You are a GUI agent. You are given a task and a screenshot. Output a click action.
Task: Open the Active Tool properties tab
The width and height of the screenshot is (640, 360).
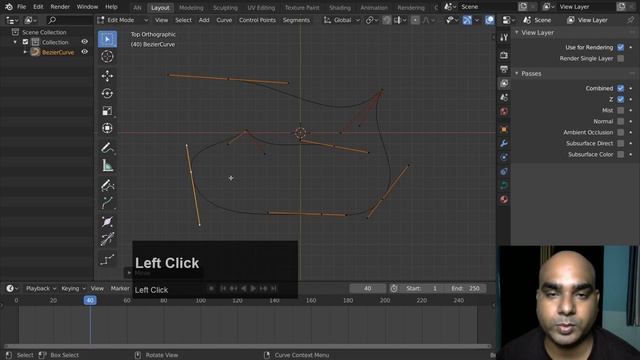(504, 38)
